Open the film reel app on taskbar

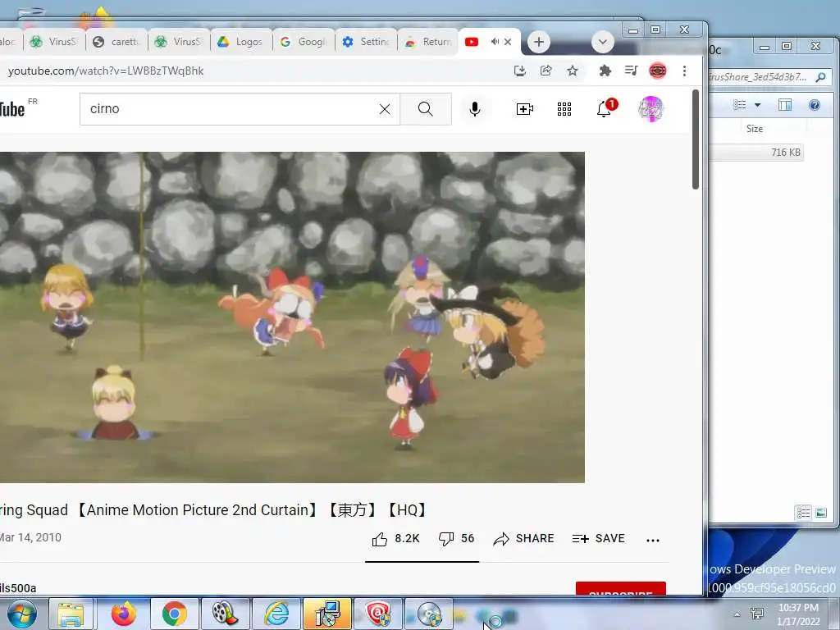pyautogui.click(x=225, y=614)
